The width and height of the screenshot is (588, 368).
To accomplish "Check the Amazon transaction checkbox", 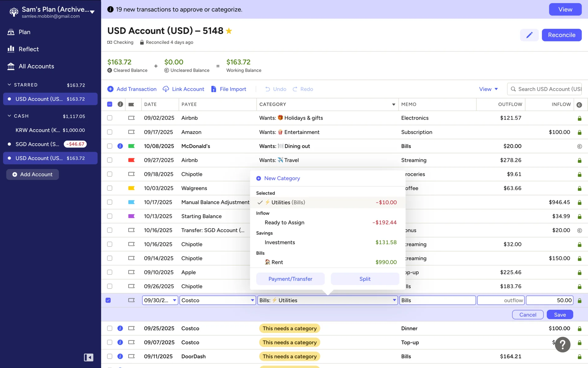I will [110, 132].
